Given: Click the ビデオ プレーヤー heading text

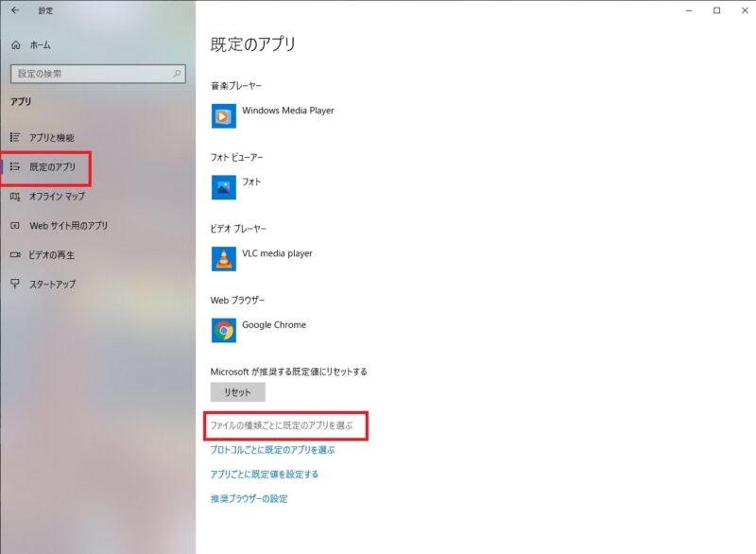Looking at the screenshot, I should (x=238, y=229).
